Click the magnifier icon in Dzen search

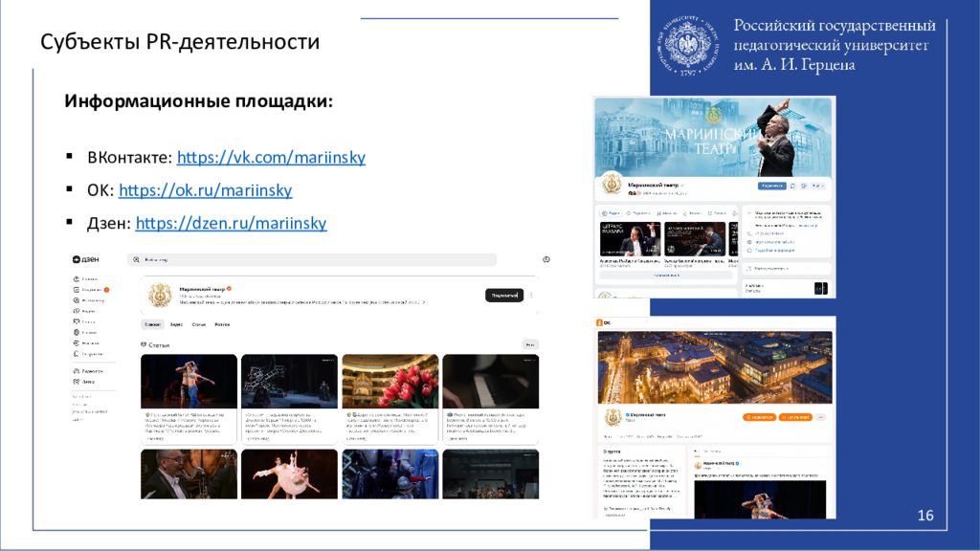[136, 259]
